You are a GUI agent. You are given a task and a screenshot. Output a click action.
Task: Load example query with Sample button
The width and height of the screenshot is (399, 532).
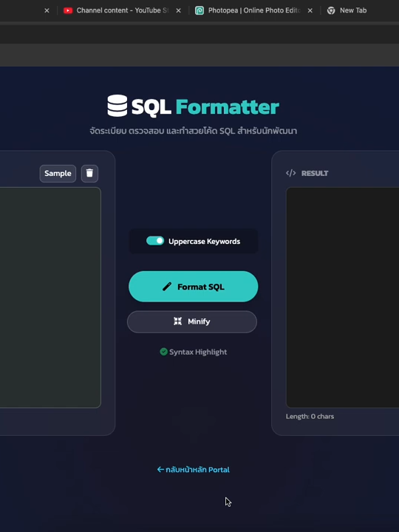point(58,174)
